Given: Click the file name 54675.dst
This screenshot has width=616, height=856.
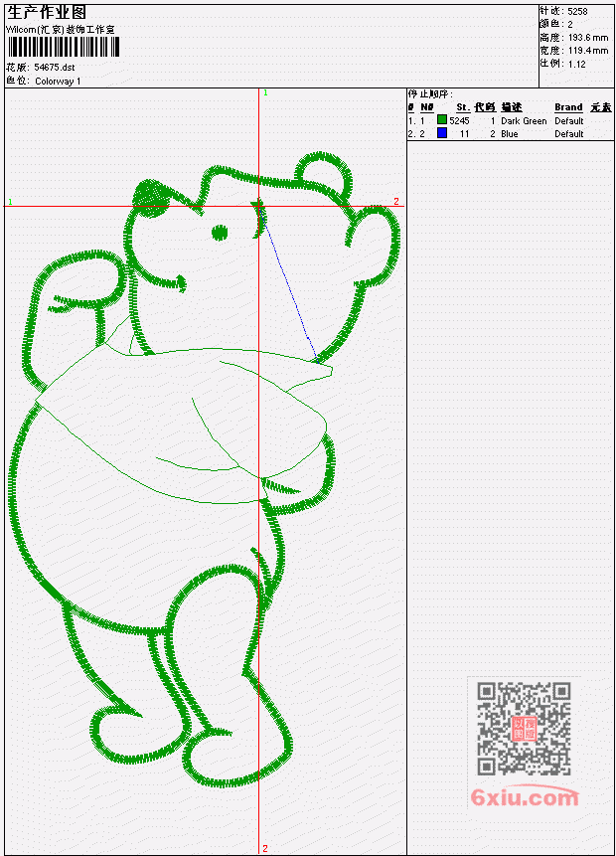Looking at the screenshot, I should [55, 68].
